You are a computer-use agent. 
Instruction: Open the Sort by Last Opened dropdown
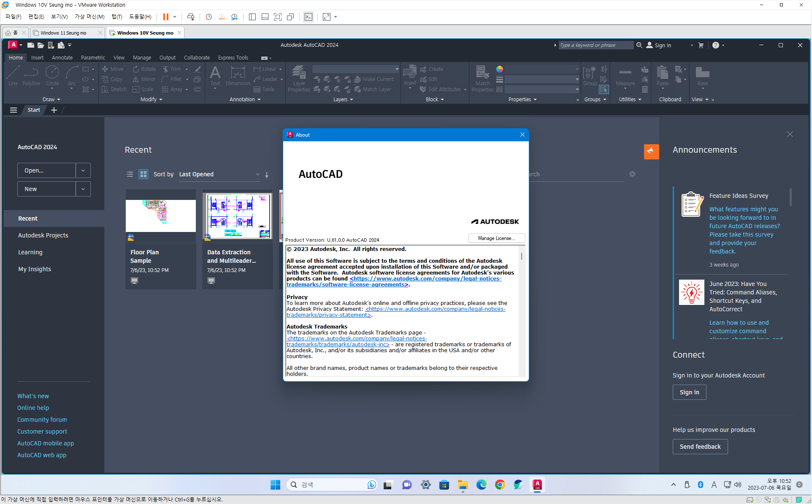[219, 174]
